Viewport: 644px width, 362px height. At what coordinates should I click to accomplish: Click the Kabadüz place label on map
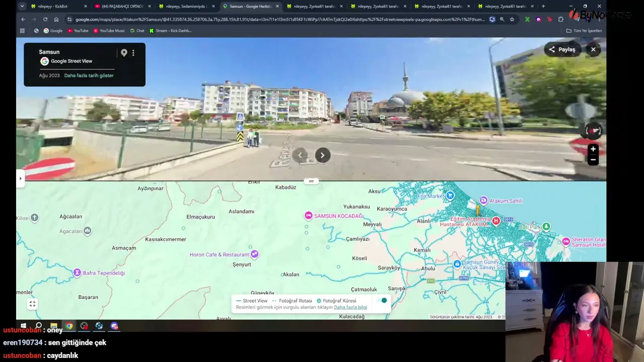286,188
